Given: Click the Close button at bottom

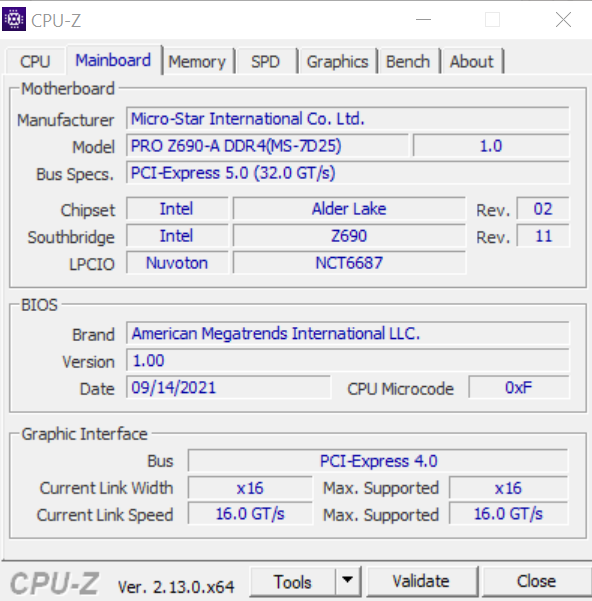Looking at the screenshot, I should coord(536,581).
